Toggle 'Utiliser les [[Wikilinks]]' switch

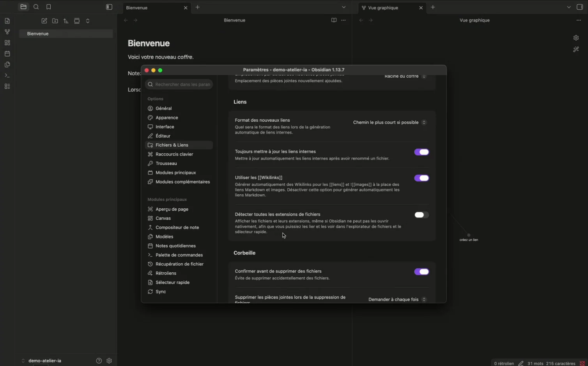pyautogui.click(x=422, y=178)
